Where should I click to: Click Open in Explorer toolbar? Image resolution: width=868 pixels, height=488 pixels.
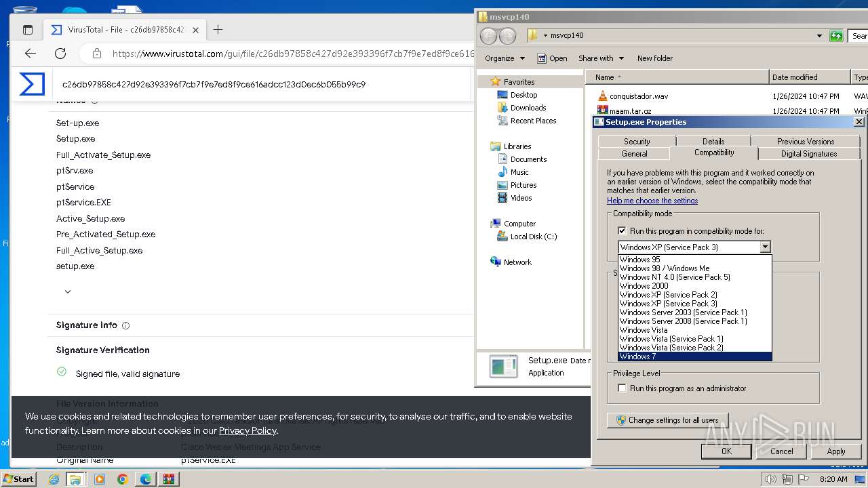(552, 58)
